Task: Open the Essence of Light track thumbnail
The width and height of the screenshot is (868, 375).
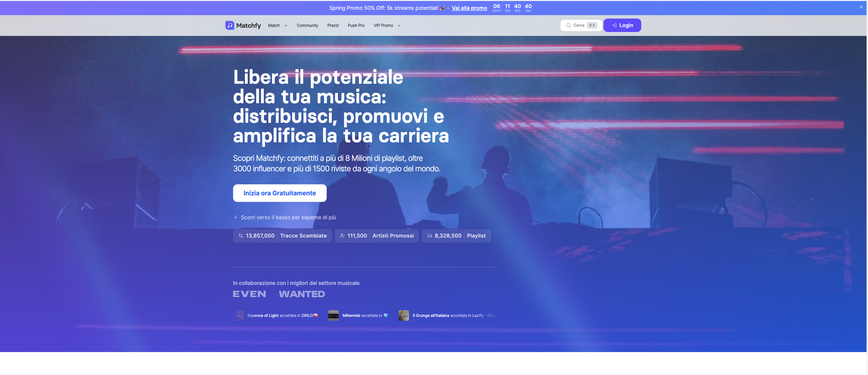Action: [x=239, y=315]
